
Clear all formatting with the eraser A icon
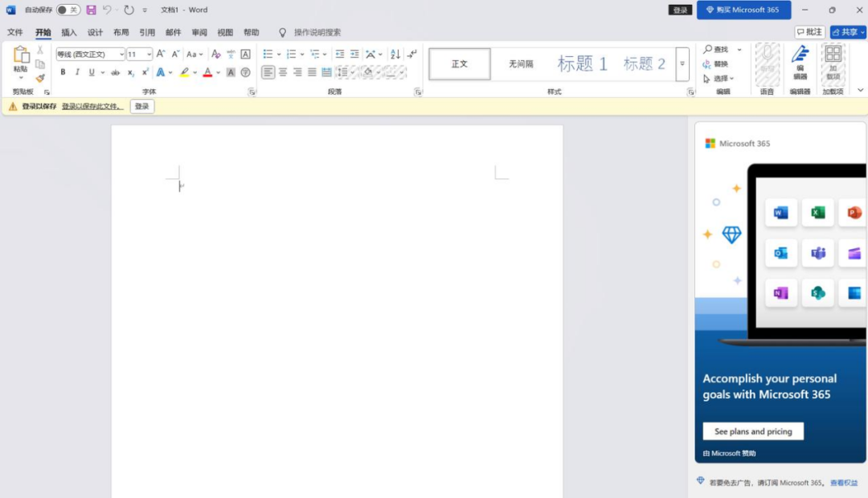point(216,54)
